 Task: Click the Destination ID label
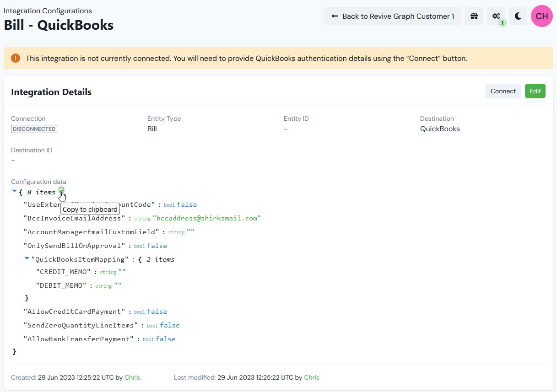point(31,150)
